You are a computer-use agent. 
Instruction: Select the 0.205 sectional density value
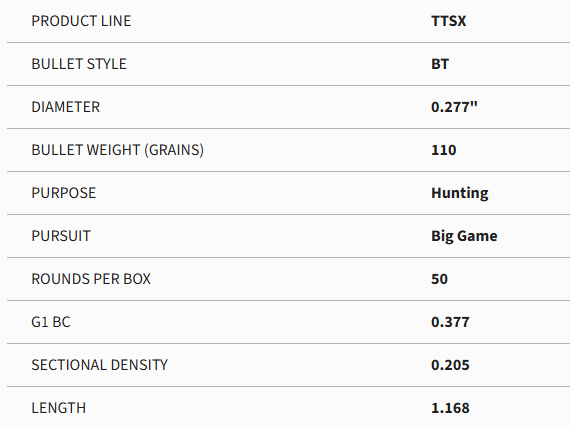click(x=450, y=365)
